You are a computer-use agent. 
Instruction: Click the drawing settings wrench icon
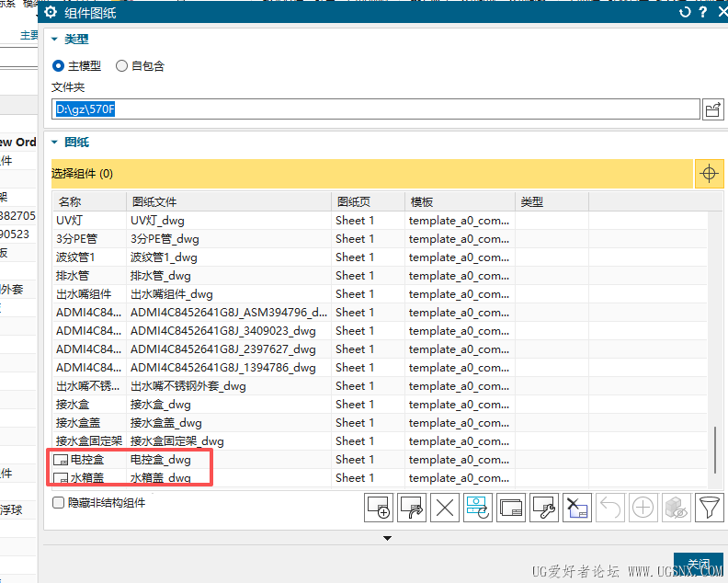[x=543, y=508]
